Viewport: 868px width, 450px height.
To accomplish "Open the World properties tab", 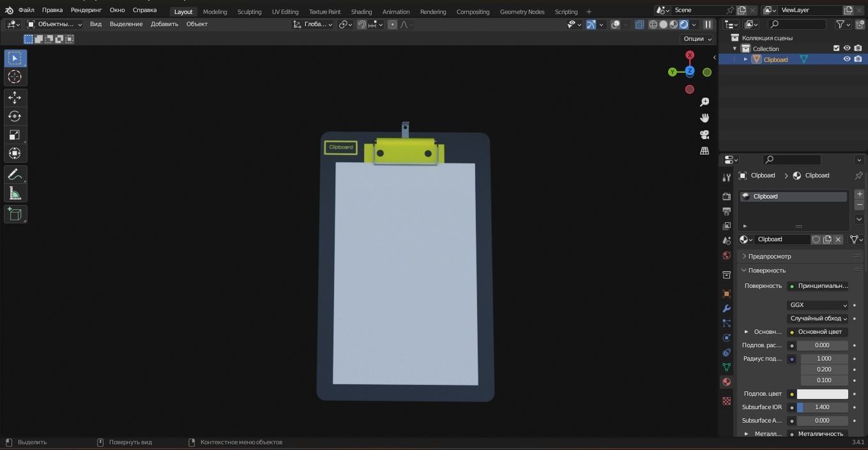I will pos(726,255).
